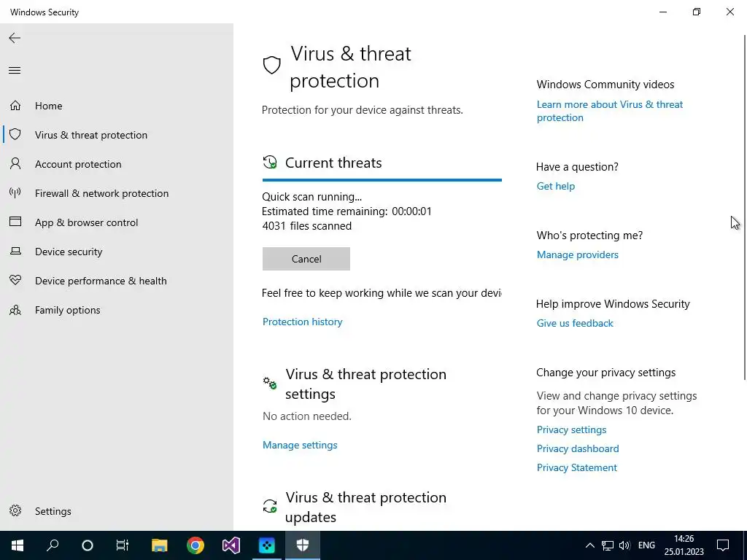Open the volume control in system tray
Viewport: 747px width, 560px height.
coord(624,545)
